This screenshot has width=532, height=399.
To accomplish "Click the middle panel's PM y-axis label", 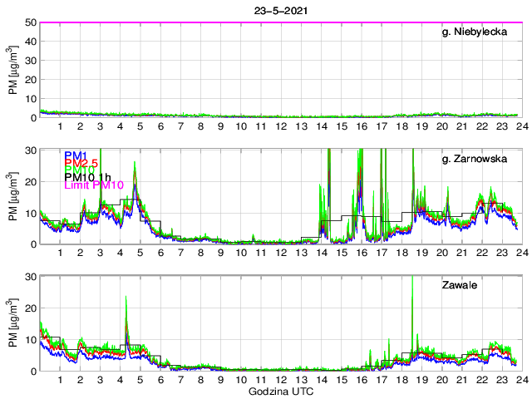I will point(12,196).
